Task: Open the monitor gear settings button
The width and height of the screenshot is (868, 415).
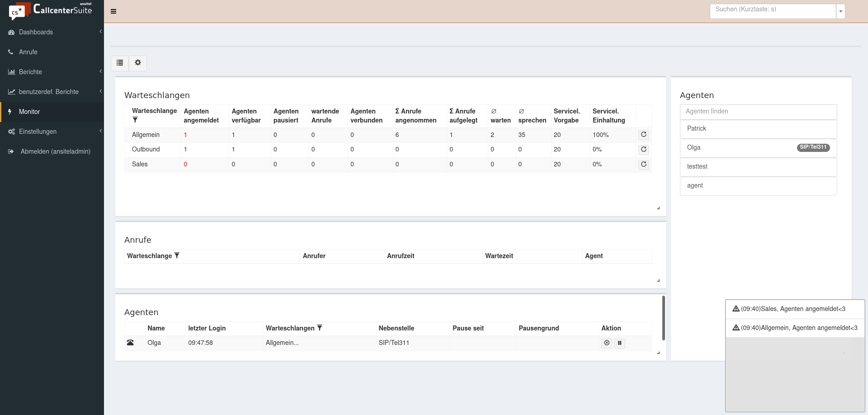Action: click(x=138, y=63)
